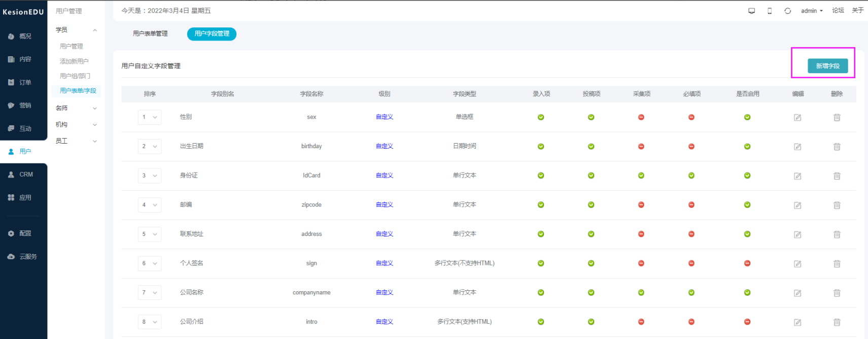Open sort order dropdown showing 3
The width and height of the screenshot is (868, 339).
point(150,176)
